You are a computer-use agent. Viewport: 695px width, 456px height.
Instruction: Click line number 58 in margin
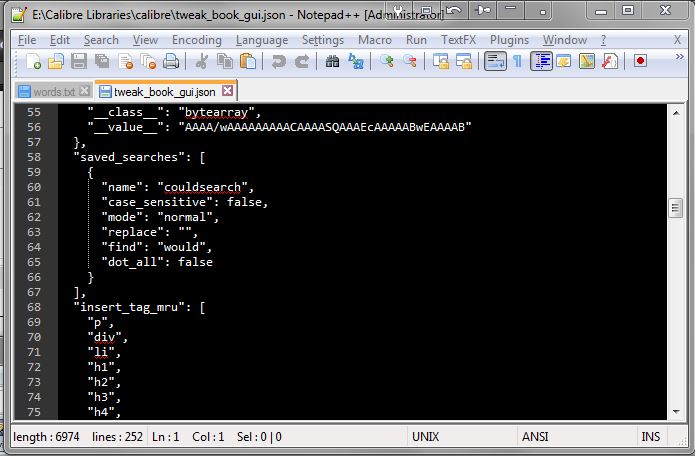(x=34, y=157)
